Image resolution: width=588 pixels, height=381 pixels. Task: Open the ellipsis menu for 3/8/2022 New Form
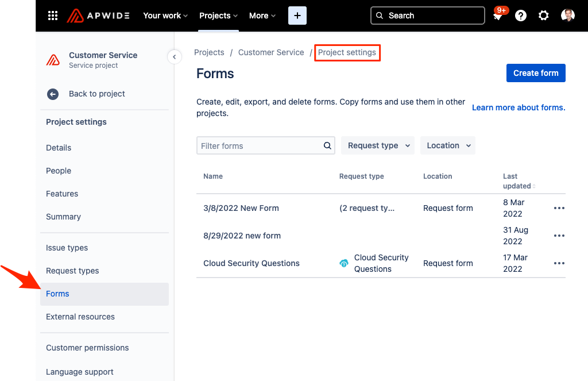click(x=559, y=208)
